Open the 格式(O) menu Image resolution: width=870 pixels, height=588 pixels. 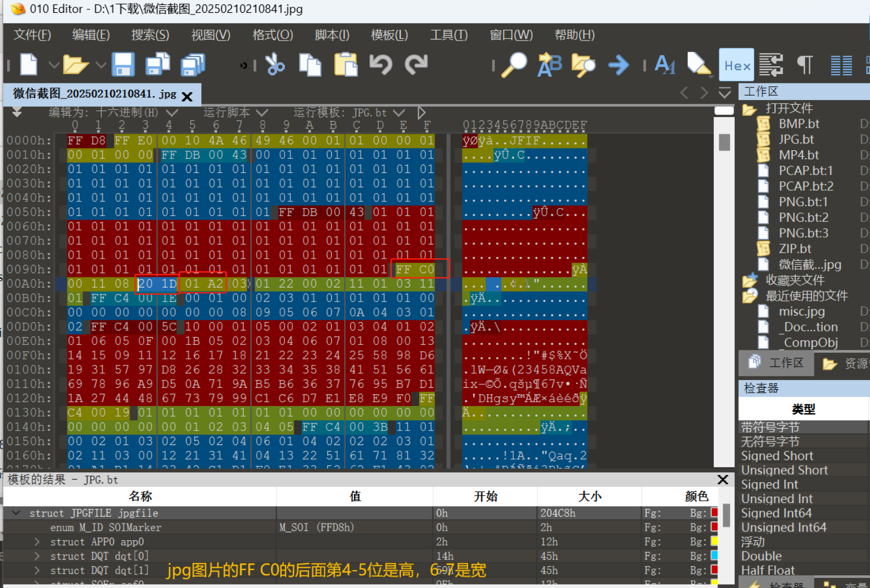tap(272, 35)
